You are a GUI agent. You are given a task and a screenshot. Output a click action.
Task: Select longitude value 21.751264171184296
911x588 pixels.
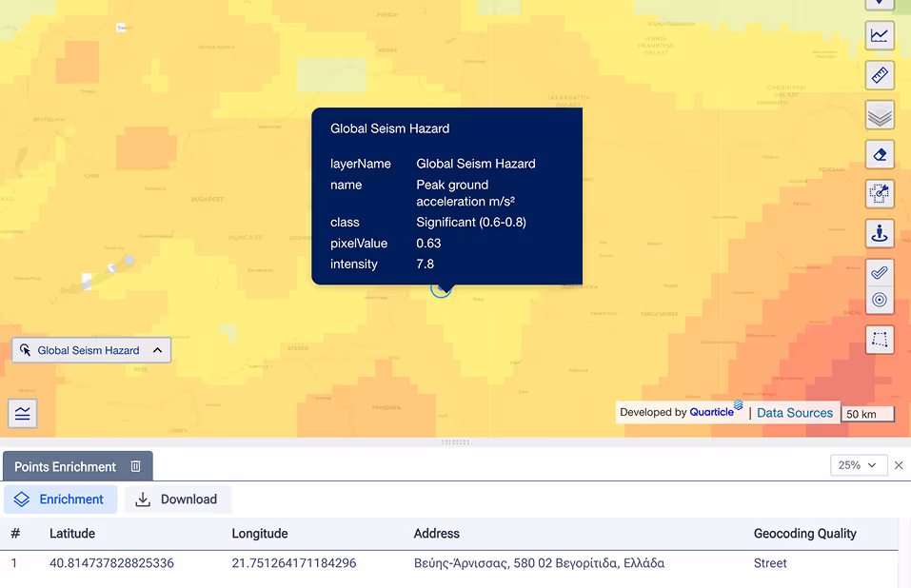click(294, 563)
